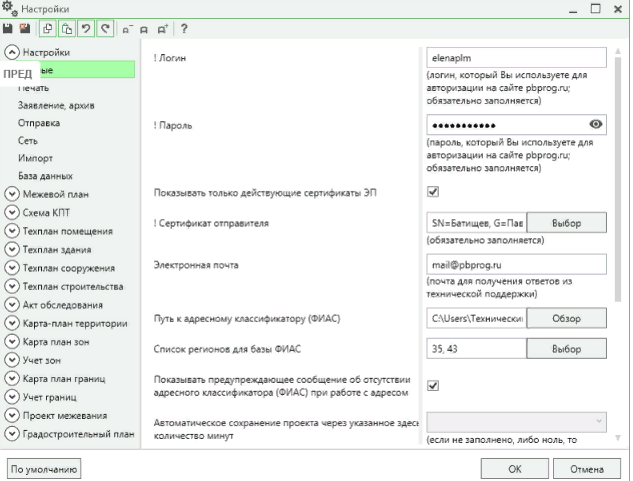Image resolution: width=633 pixels, height=481 pixels.
Task: Expand the Схема КПТ section
Action: pos(12,213)
